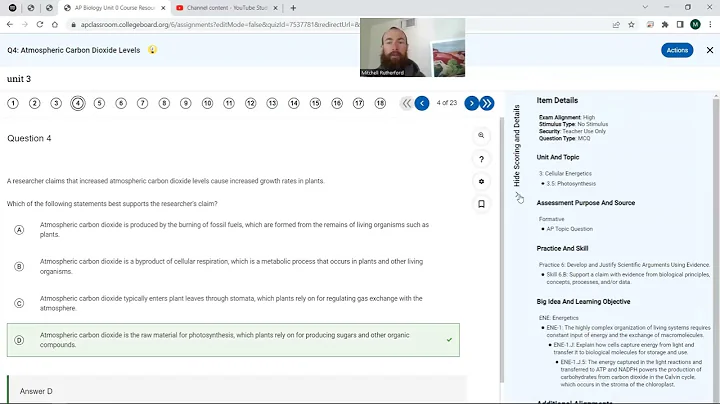Jump to question 10 circle
Viewport: 720px width, 404px height.
pyautogui.click(x=207, y=103)
